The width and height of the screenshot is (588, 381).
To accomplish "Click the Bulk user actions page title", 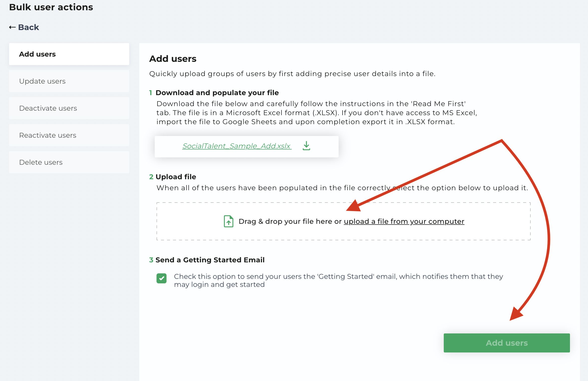I will coord(51,7).
